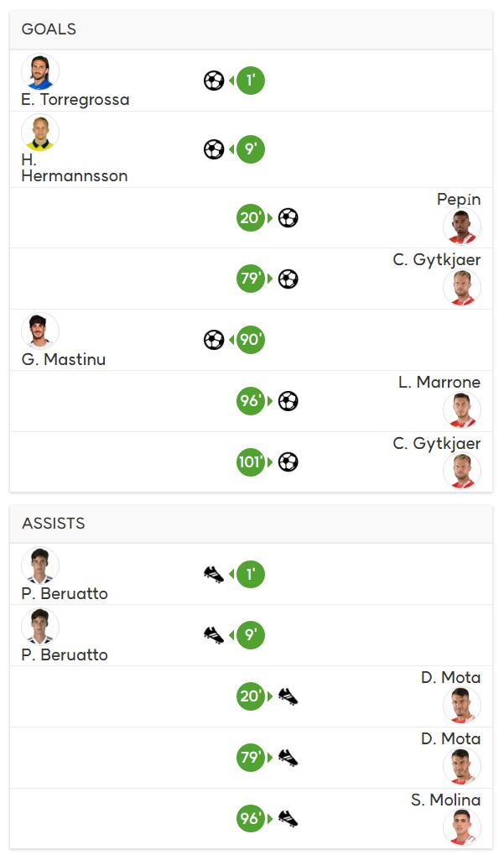Open L. Marrone player name link
The image size is (504, 855).
(439, 383)
